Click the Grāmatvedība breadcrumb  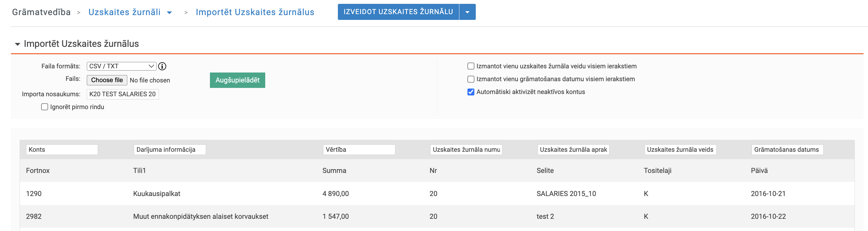point(41,12)
